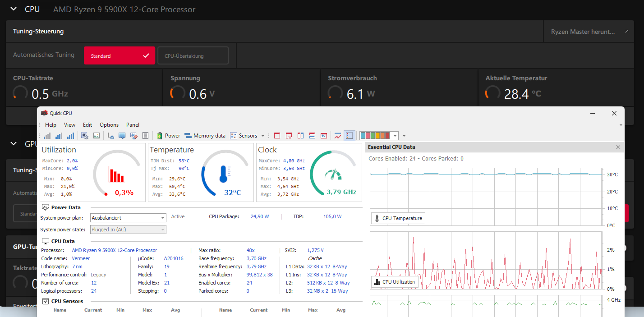The image size is (644, 317).
Task: Click the color scheme palette swatches
Action: (375, 136)
